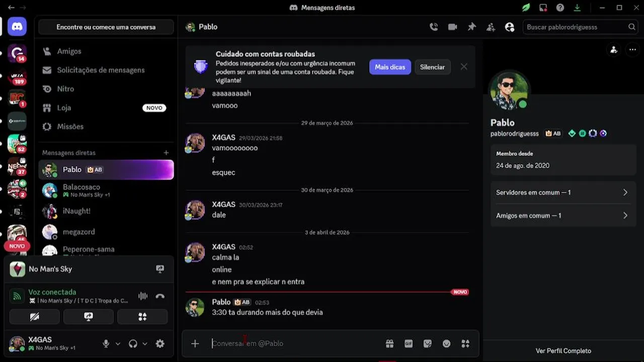Open the iNaught! direct message
The width and height of the screenshot is (644, 362).
[x=106, y=211]
